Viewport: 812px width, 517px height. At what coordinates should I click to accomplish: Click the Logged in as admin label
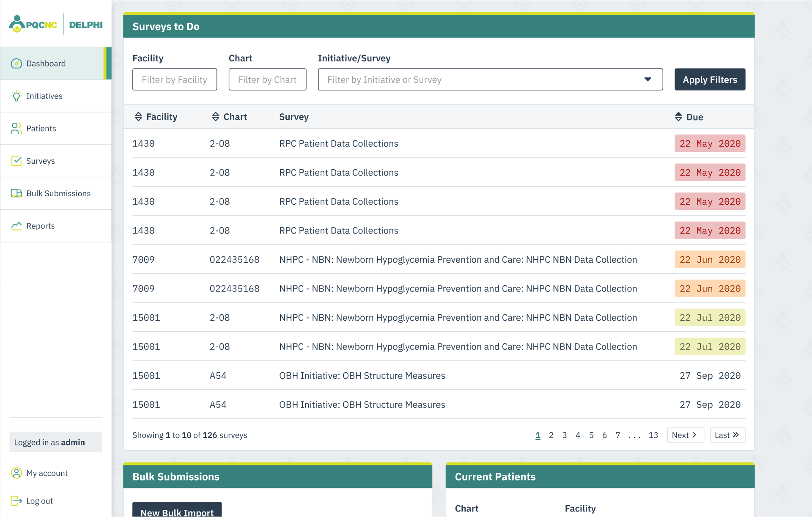pos(56,442)
